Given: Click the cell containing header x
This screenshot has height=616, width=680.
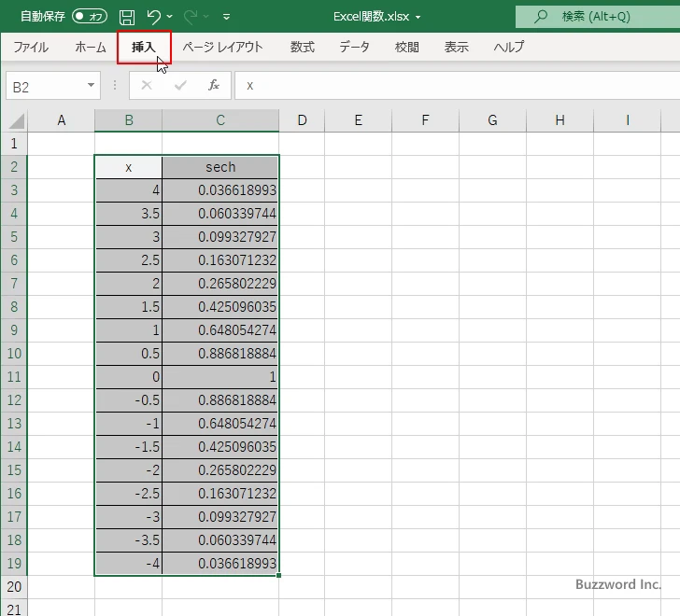Looking at the screenshot, I should (x=128, y=167).
